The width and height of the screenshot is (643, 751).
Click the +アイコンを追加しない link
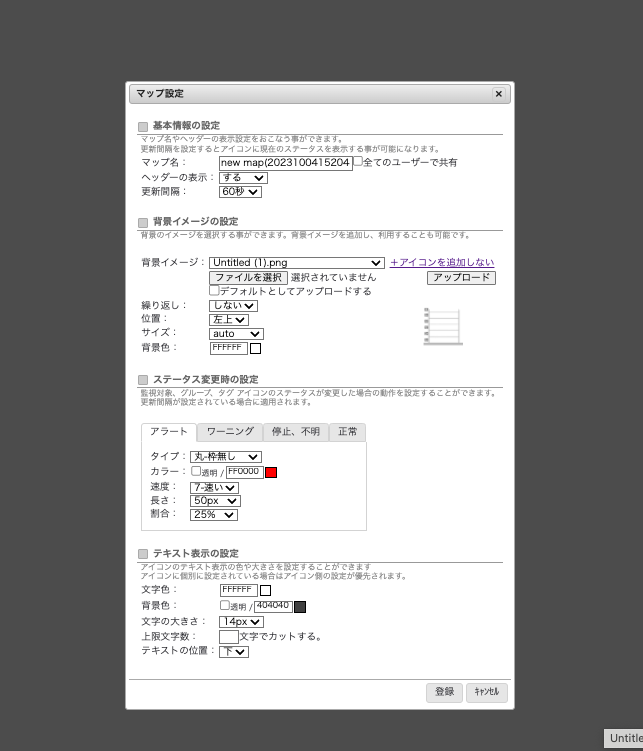(442, 262)
